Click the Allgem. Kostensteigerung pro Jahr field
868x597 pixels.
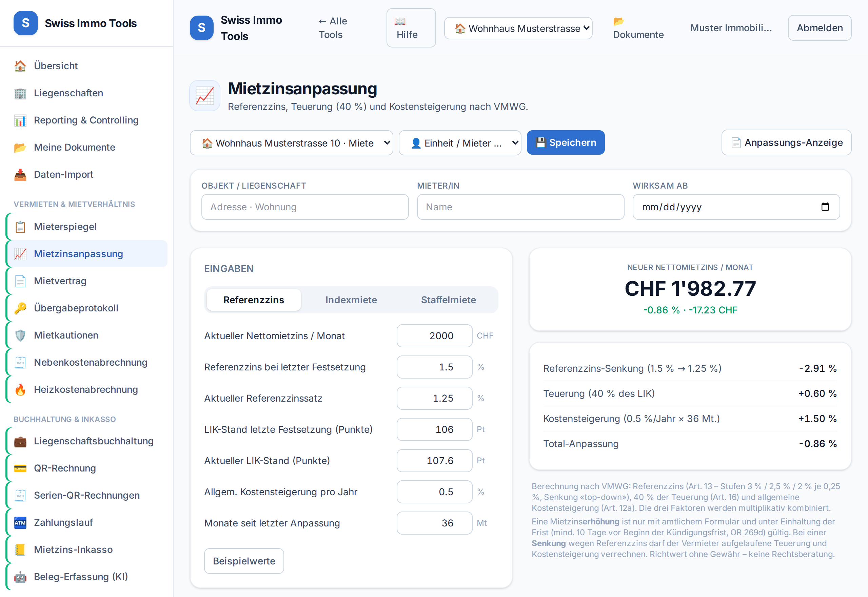pyautogui.click(x=434, y=492)
